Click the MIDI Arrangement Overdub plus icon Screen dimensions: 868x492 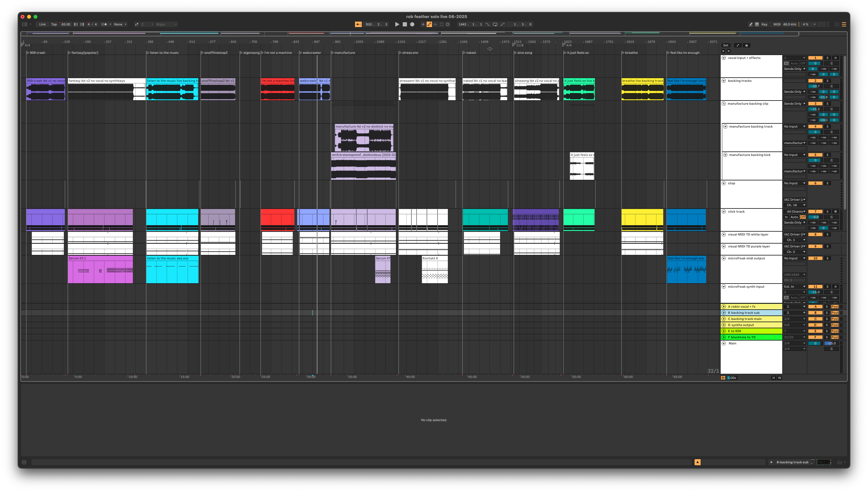tap(423, 24)
